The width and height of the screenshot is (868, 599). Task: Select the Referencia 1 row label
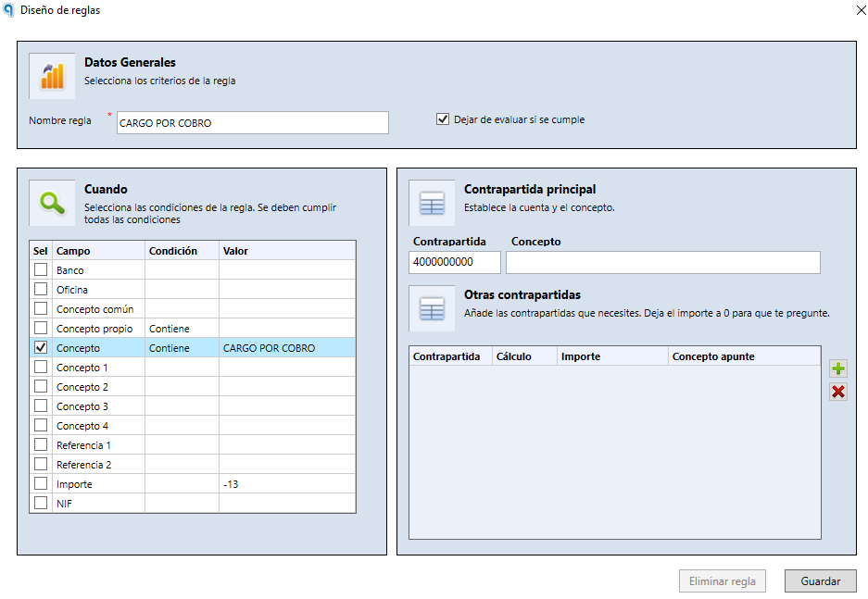pos(83,445)
